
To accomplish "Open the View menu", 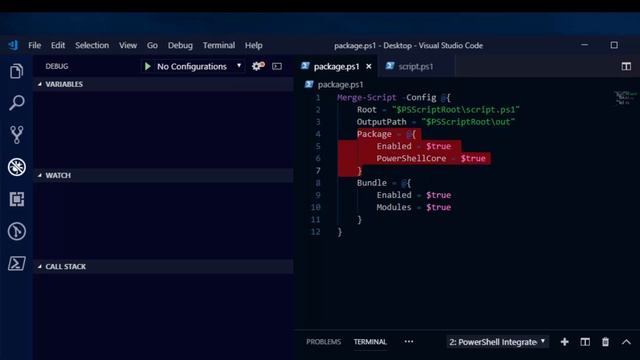I will point(128,45).
